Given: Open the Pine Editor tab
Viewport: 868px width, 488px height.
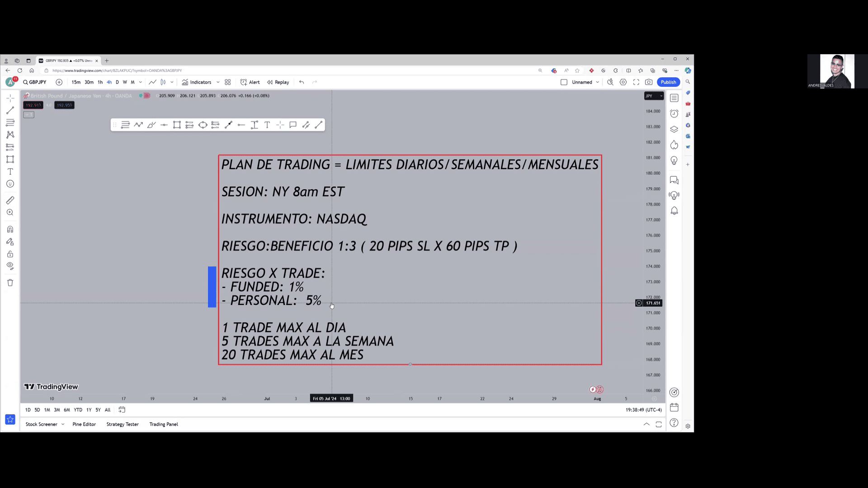Looking at the screenshot, I should (84, 424).
